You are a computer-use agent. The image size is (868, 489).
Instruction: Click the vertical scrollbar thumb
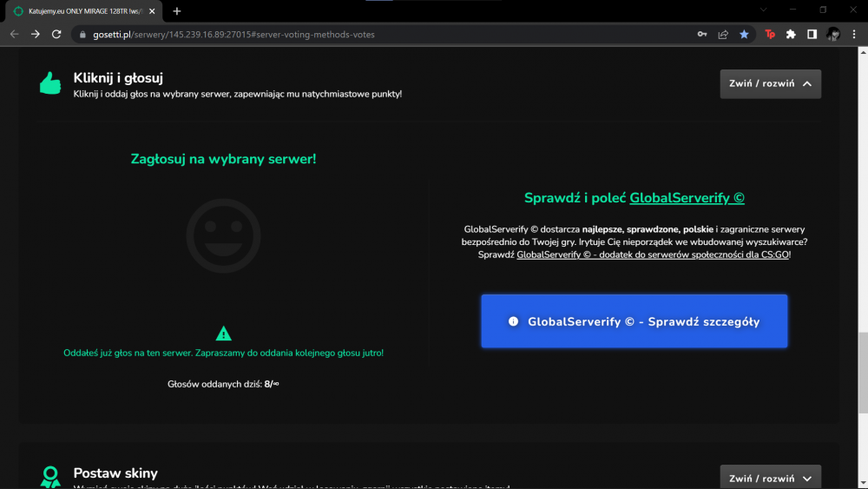[x=863, y=373]
